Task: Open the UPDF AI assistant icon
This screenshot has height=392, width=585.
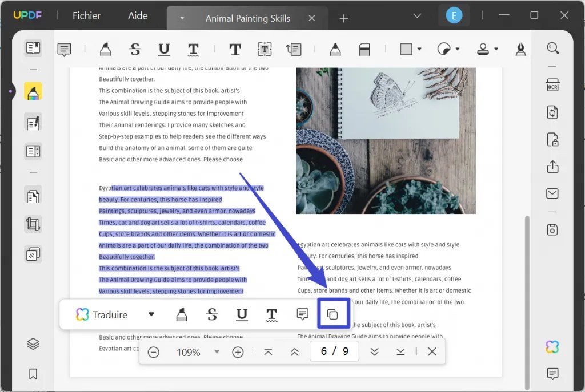Action: (552, 347)
